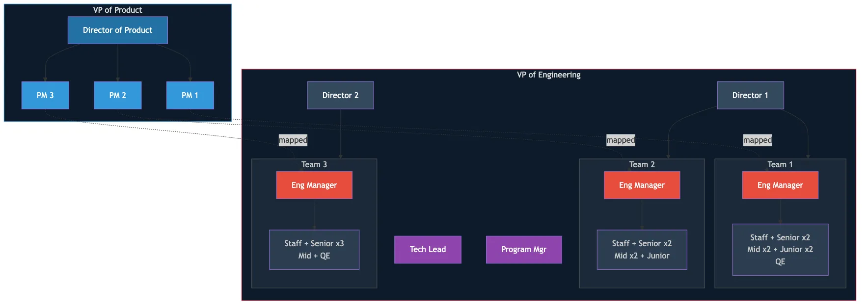
Task: Select Team 3 Eng Manager node
Action: pyautogui.click(x=314, y=185)
